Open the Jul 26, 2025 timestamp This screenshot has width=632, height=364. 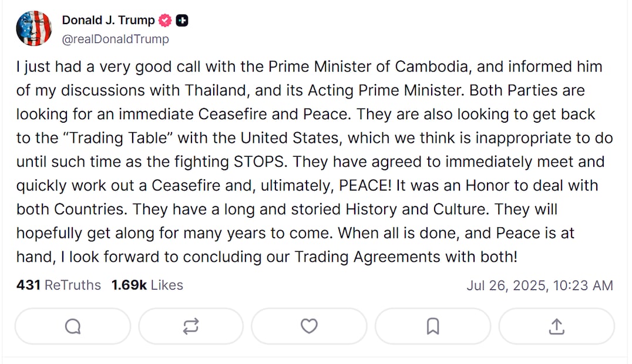click(x=540, y=286)
